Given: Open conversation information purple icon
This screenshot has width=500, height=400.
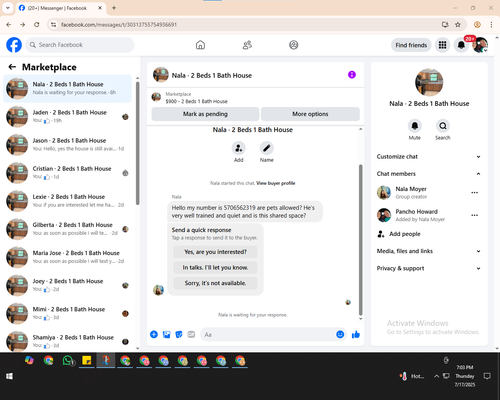Looking at the screenshot, I should (x=352, y=75).
